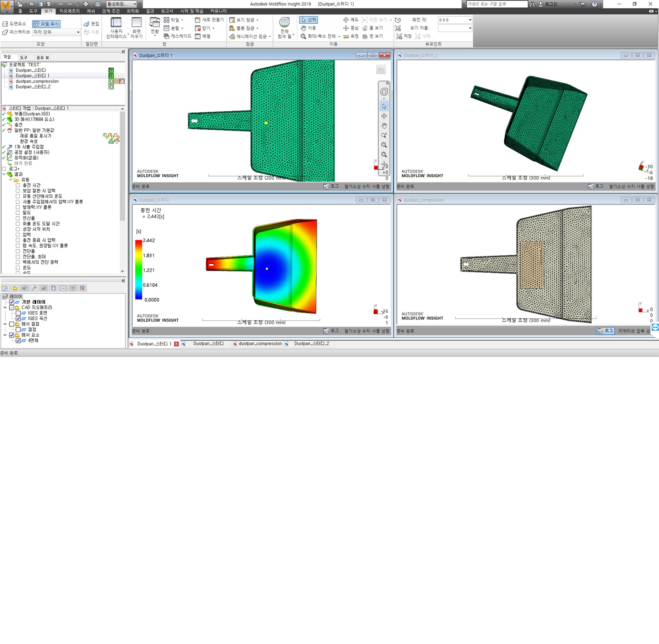This screenshot has height=644, width=659.
Task: Open the 결과 ribbon tab
Action: (150, 11)
